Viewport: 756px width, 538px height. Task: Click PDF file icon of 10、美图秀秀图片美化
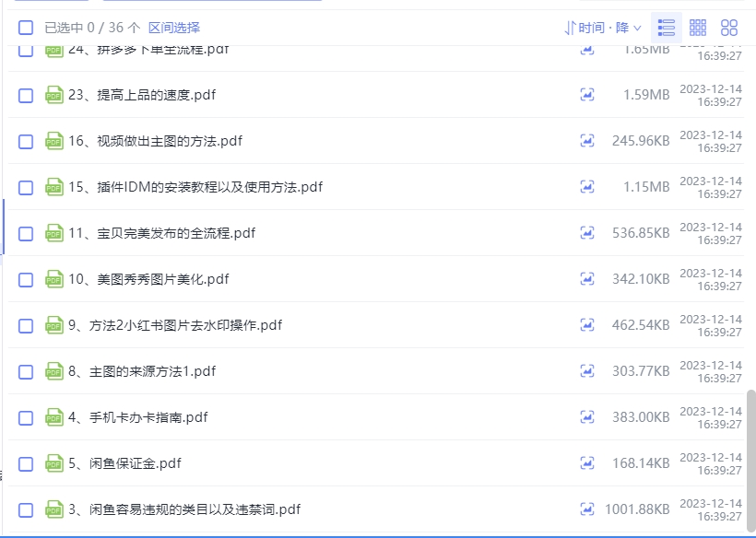(x=54, y=279)
